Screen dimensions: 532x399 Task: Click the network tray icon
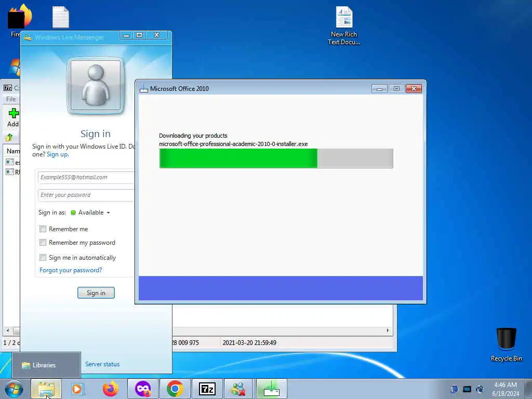pos(467,389)
